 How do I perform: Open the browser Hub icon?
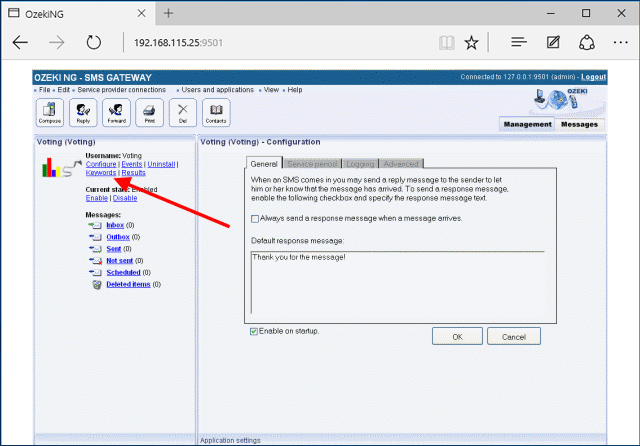pyautogui.click(x=519, y=42)
